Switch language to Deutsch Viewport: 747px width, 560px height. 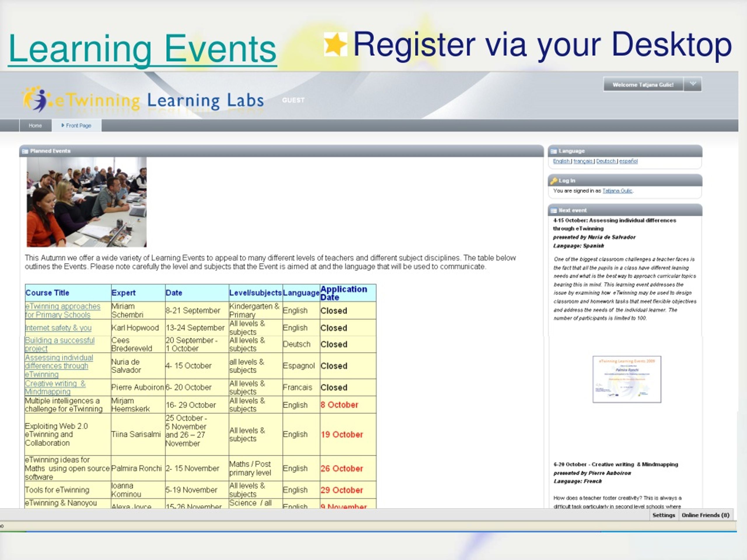pyautogui.click(x=606, y=161)
